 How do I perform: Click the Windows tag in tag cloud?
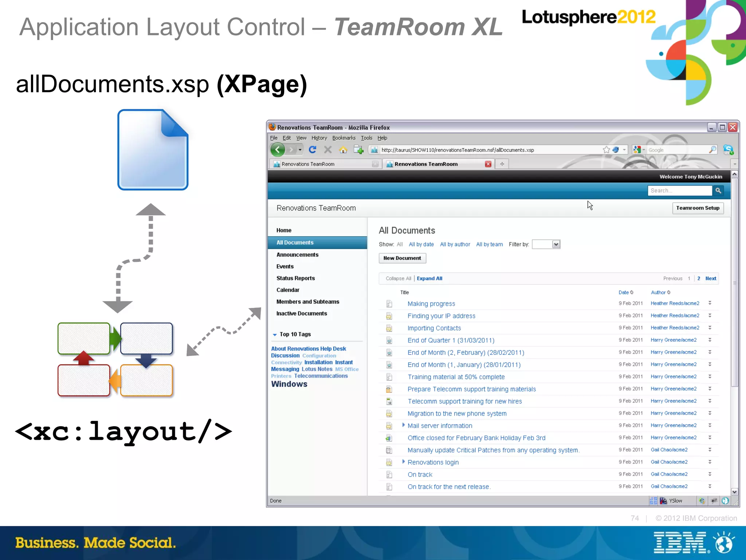click(289, 384)
